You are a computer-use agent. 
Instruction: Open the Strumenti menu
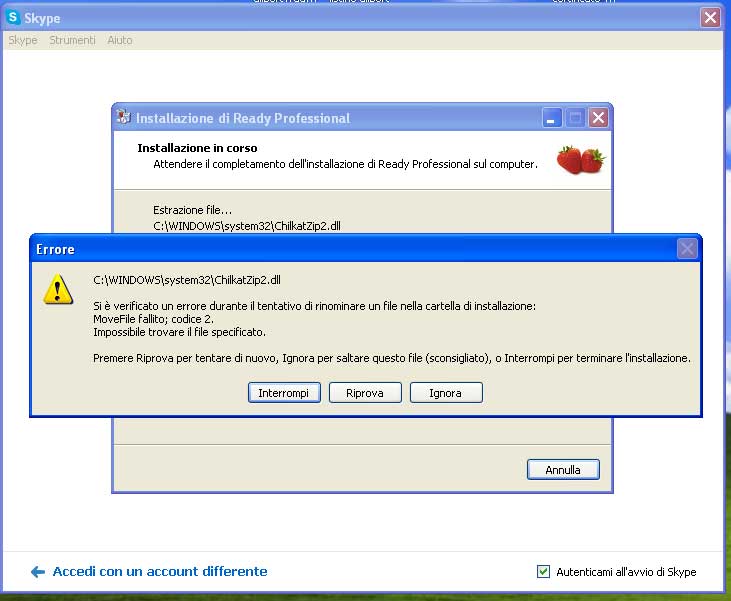coord(72,40)
